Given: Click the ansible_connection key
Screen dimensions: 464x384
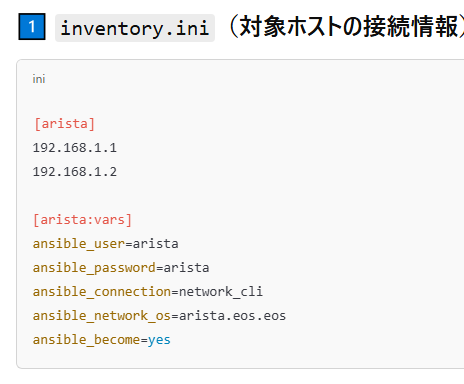Looking at the screenshot, I should click(x=102, y=292).
